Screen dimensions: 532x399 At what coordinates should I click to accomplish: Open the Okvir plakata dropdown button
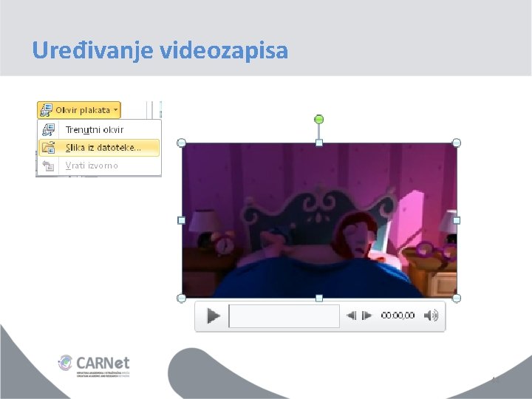click(79, 110)
